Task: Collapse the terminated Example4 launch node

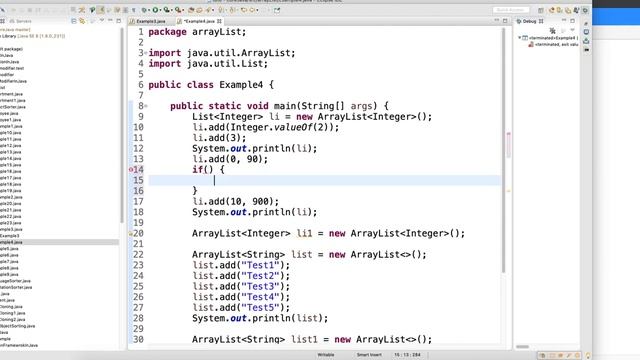Action: tap(520, 38)
